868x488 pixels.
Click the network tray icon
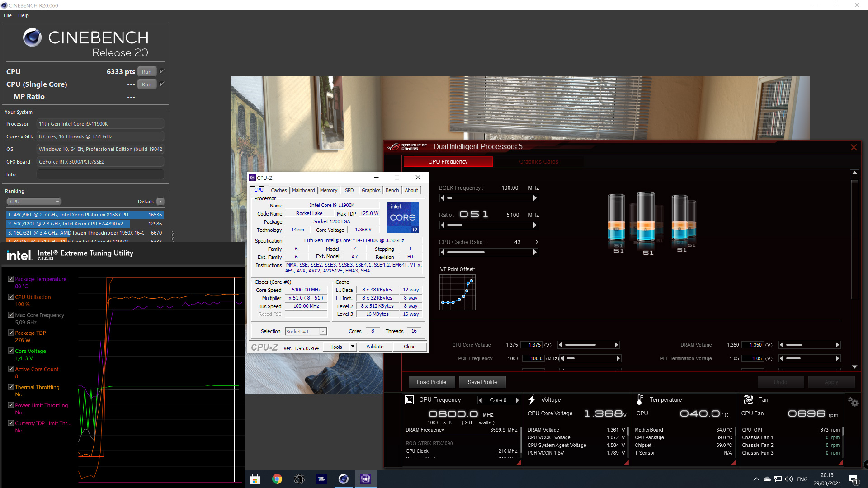tap(778, 479)
